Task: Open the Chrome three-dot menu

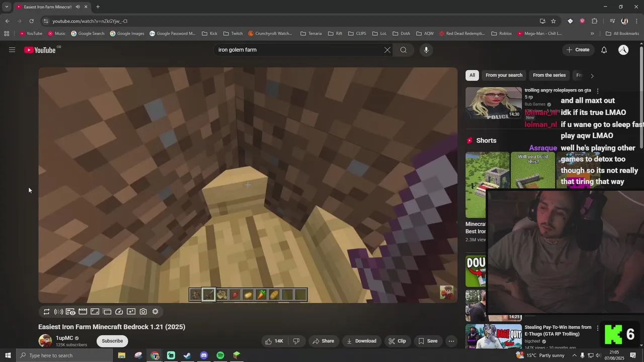Action: (x=636, y=21)
